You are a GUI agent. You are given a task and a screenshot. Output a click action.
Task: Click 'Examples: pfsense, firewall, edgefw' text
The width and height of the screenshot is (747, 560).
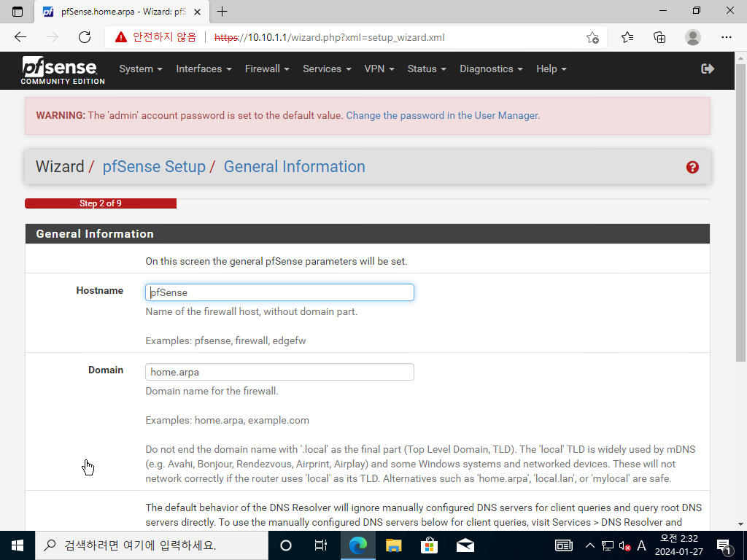point(225,341)
